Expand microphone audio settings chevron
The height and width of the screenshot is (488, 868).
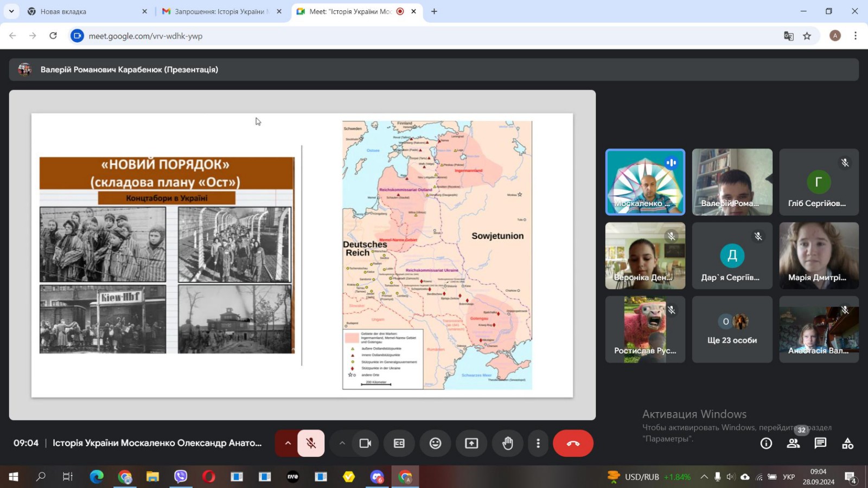288,443
